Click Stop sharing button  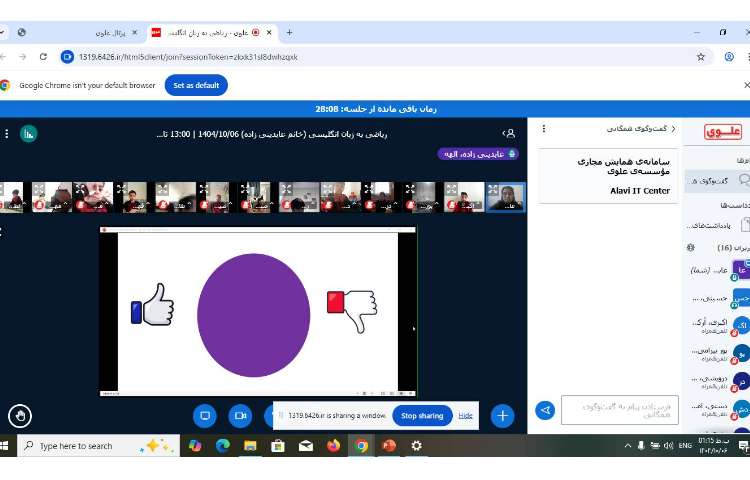coord(422,415)
